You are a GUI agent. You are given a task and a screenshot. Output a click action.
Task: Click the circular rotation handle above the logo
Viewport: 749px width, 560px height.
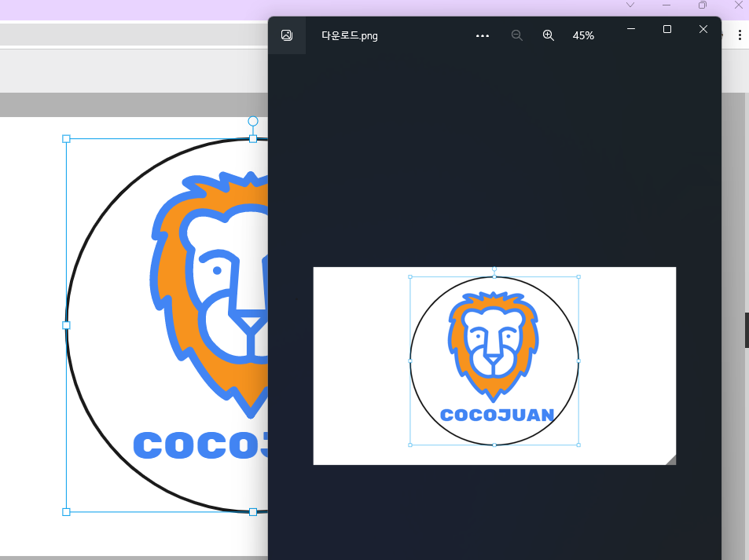[x=253, y=121]
